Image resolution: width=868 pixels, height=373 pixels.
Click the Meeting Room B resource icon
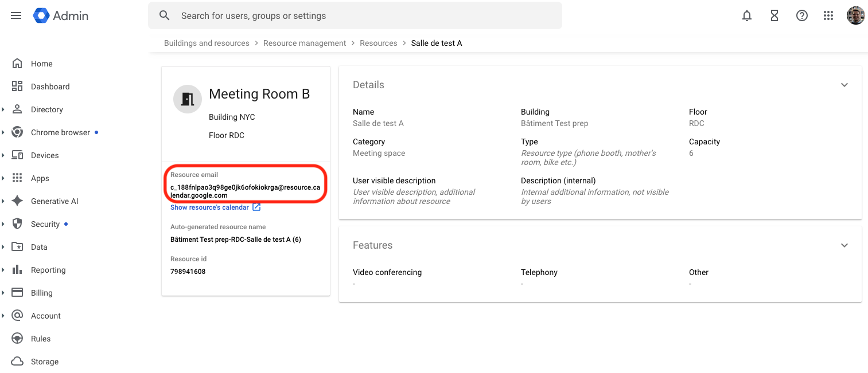(x=187, y=99)
